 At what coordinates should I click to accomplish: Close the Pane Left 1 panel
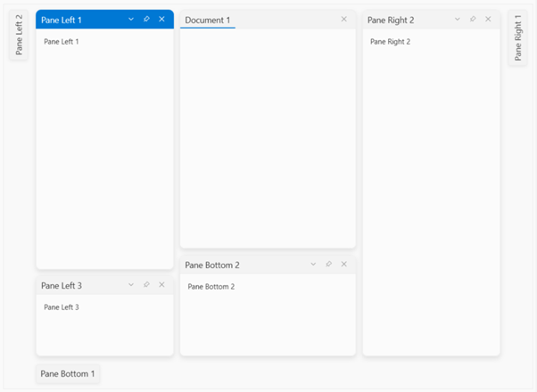pos(162,20)
